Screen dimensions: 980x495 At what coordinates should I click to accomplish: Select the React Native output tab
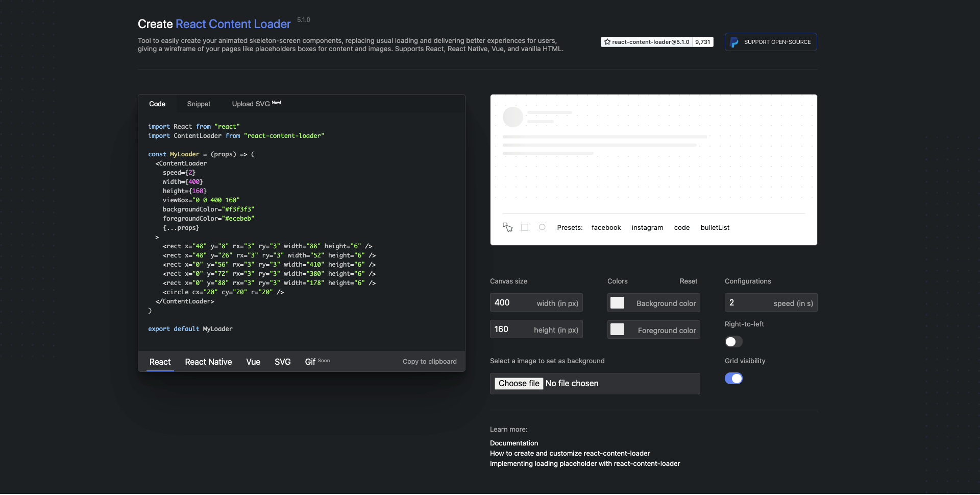point(208,362)
